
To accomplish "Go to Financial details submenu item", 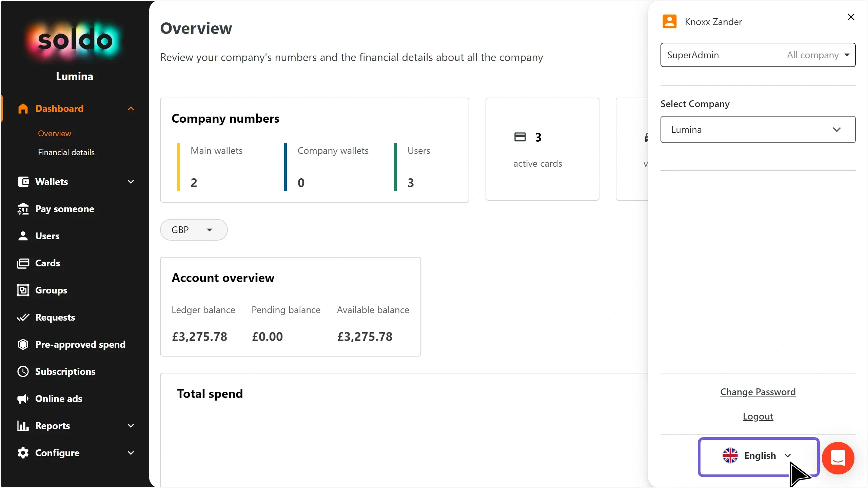I will tap(66, 152).
